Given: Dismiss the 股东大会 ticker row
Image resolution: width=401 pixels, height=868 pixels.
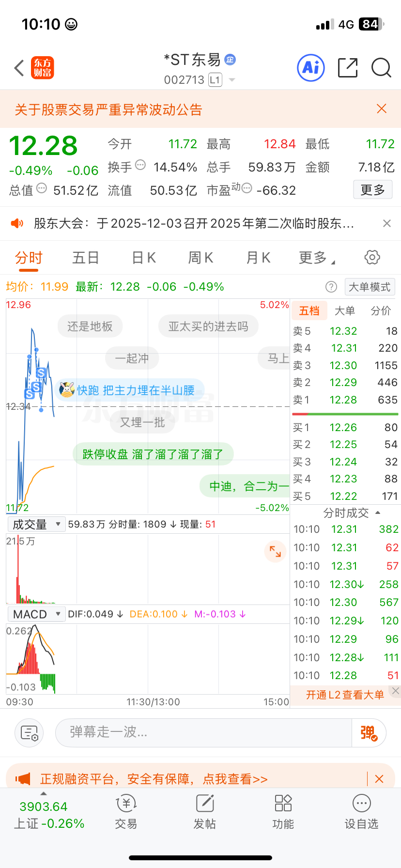Looking at the screenshot, I should 386,223.
